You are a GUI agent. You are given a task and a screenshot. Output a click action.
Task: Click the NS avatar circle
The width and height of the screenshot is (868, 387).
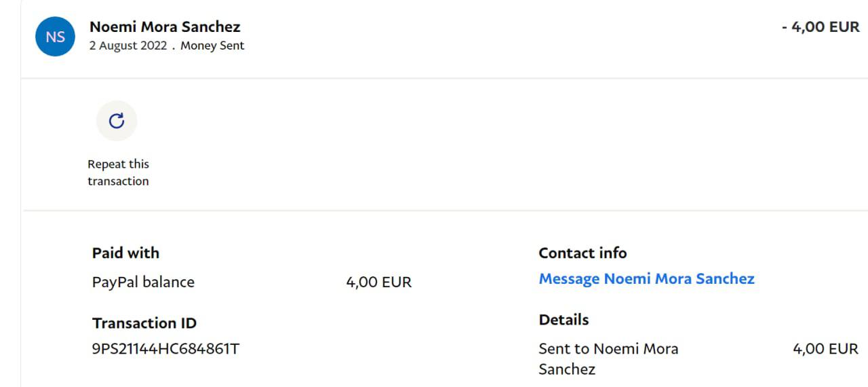55,37
